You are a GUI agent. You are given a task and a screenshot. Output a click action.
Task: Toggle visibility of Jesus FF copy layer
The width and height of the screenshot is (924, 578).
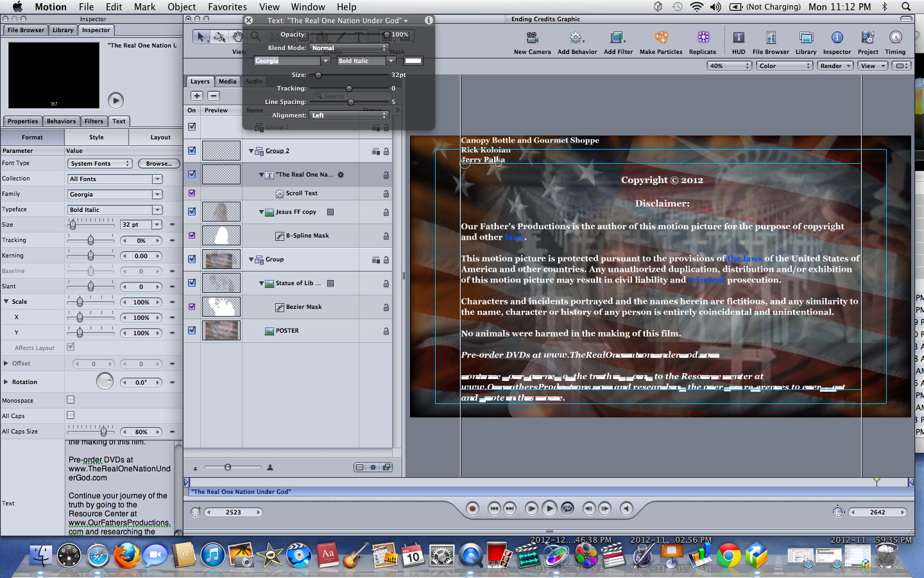[192, 211]
